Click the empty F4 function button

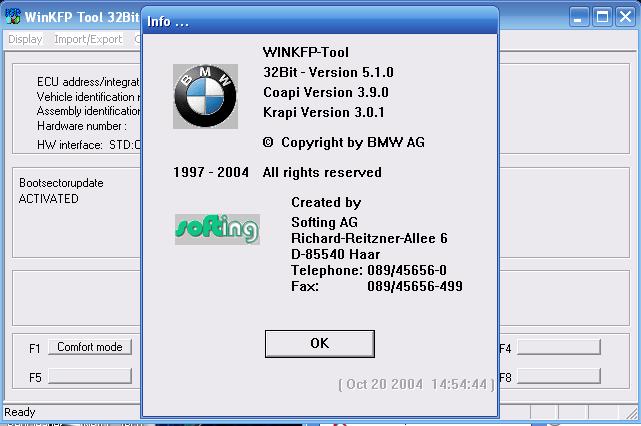(x=558, y=347)
